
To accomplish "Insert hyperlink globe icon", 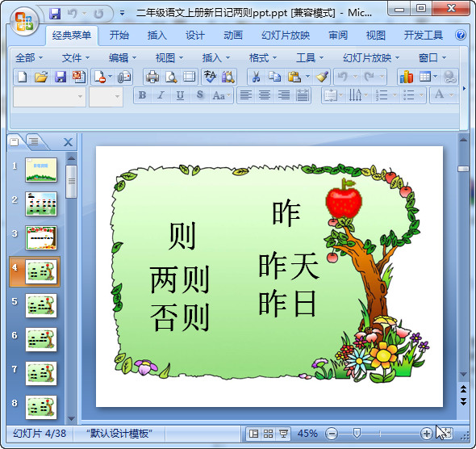I will 449,77.
